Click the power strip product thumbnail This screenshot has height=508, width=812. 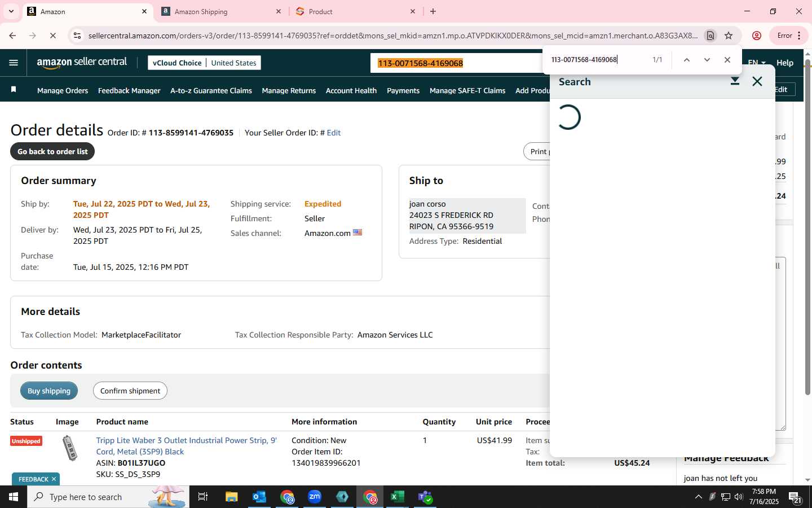pyautogui.click(x=70, y=448)
